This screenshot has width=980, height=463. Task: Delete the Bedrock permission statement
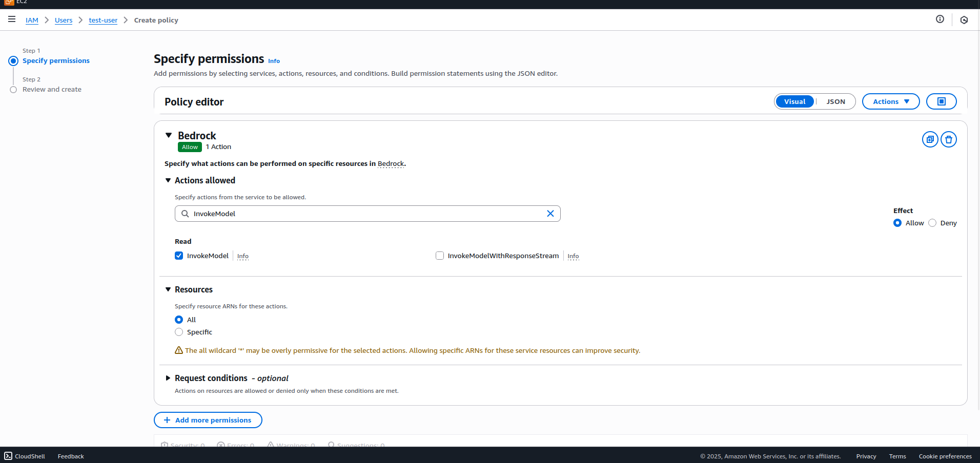[x=948, y=139]
